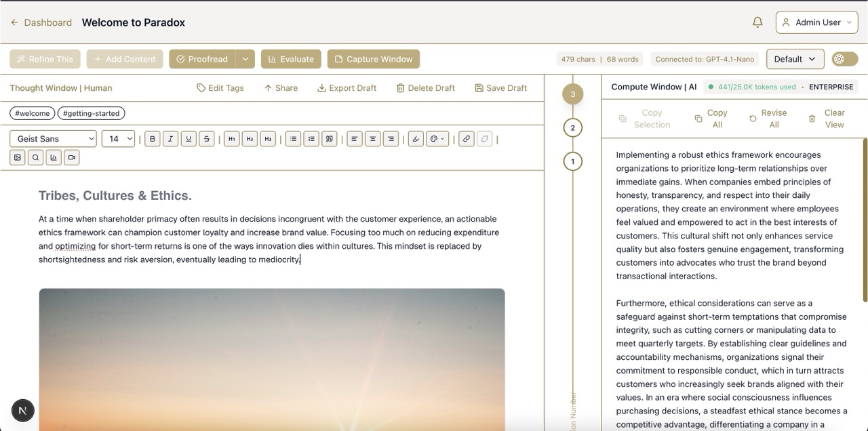This screenshot has width=868, height=431.
Task: Click the Evaluate button
Action: [292, 59]
